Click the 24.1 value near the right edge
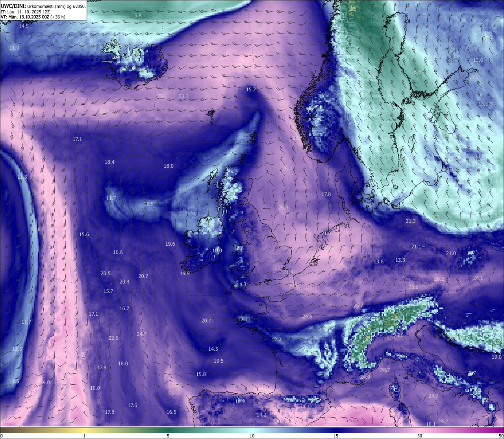Viewport: 504px width, 439px height. coord(478,278)
